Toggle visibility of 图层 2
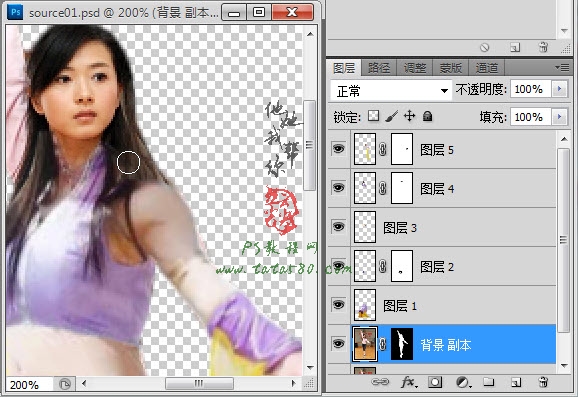The image size is (578, 397). pos(338,266)
